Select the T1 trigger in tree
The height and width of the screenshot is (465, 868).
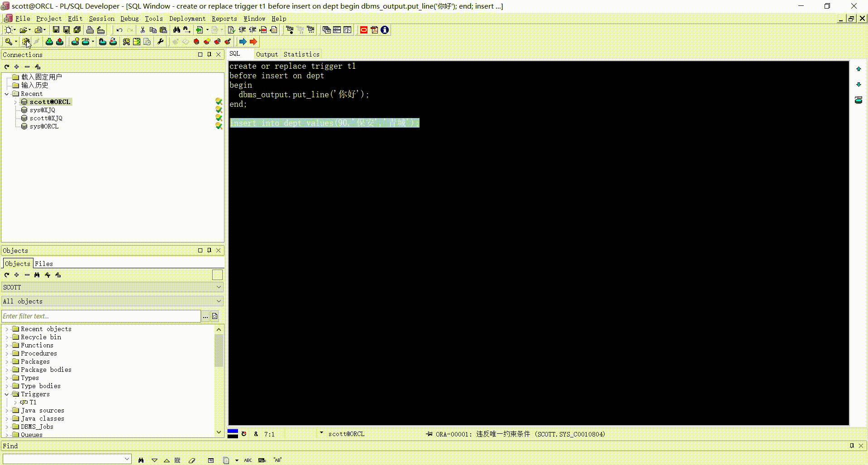pos(33,402)
